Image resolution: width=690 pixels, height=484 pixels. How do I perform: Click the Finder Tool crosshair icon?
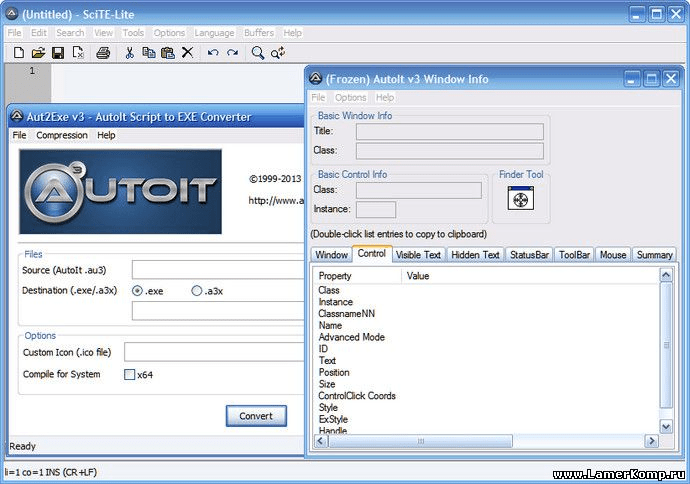[520, 201]
